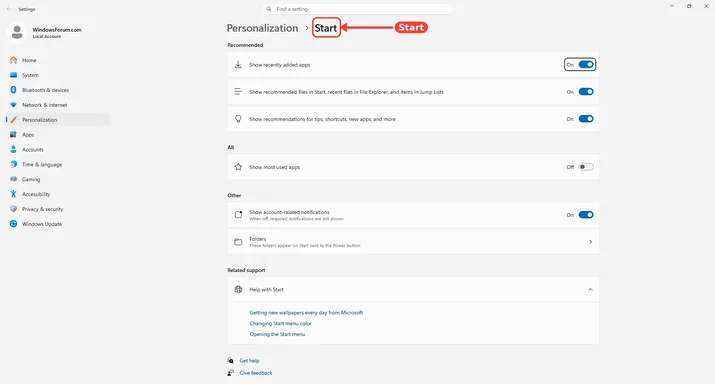
Task: Click the WindowsForum.com account name
Action: click(x=57, y=30)
